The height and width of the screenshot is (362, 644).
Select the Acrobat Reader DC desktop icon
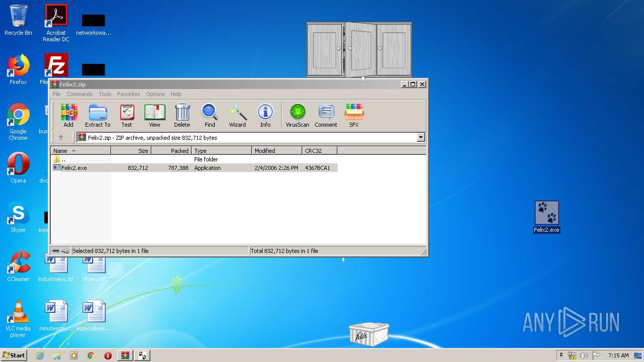(56, 23)
